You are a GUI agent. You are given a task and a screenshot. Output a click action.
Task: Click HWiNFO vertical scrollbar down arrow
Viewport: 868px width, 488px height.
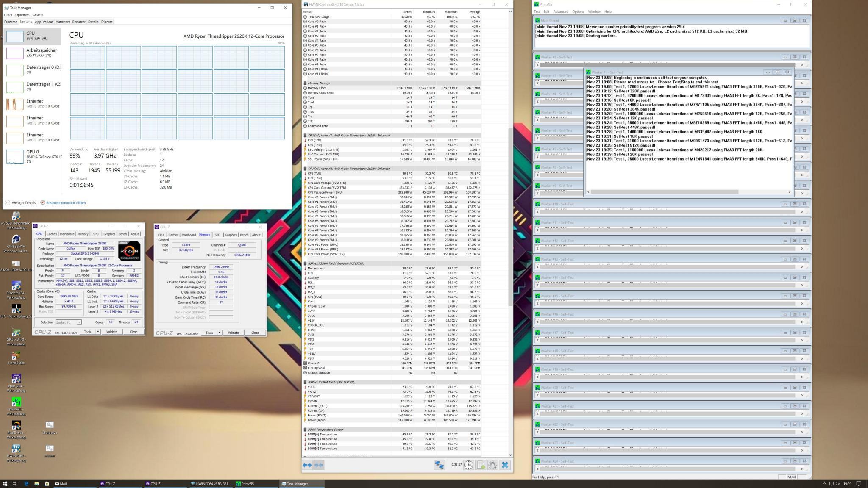click(510, 455)
